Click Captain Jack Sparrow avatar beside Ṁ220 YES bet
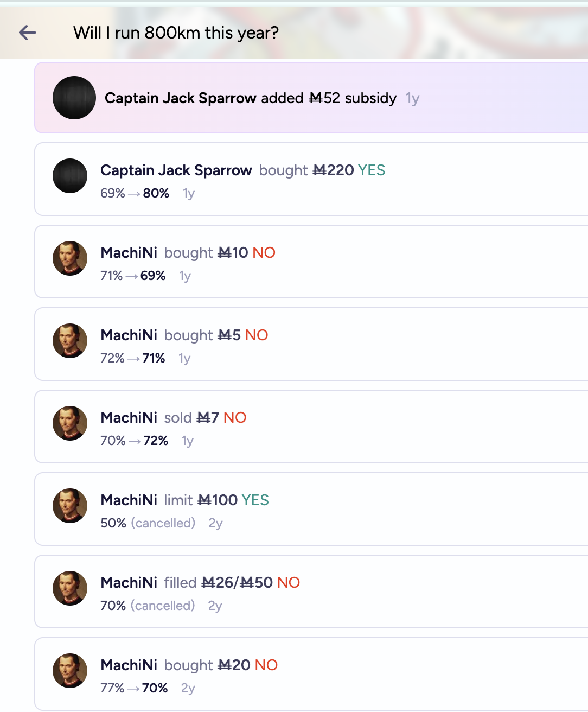This screenshot has height=712, width=588. click(70, 176)
